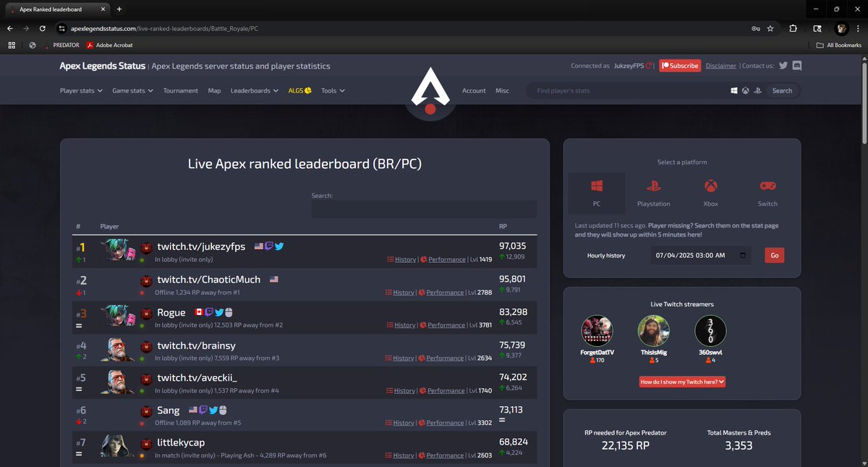Open the calendar picker in hourly history field
This screenshot has width=868, height=467.
[x=743, y=256]
